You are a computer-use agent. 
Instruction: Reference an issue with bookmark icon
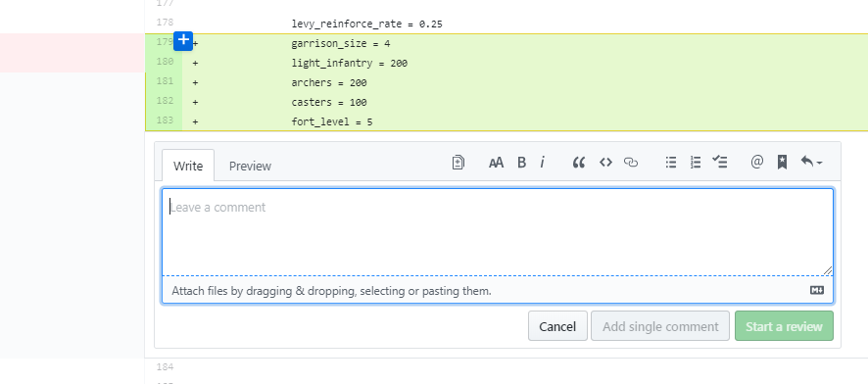point(782,162)
